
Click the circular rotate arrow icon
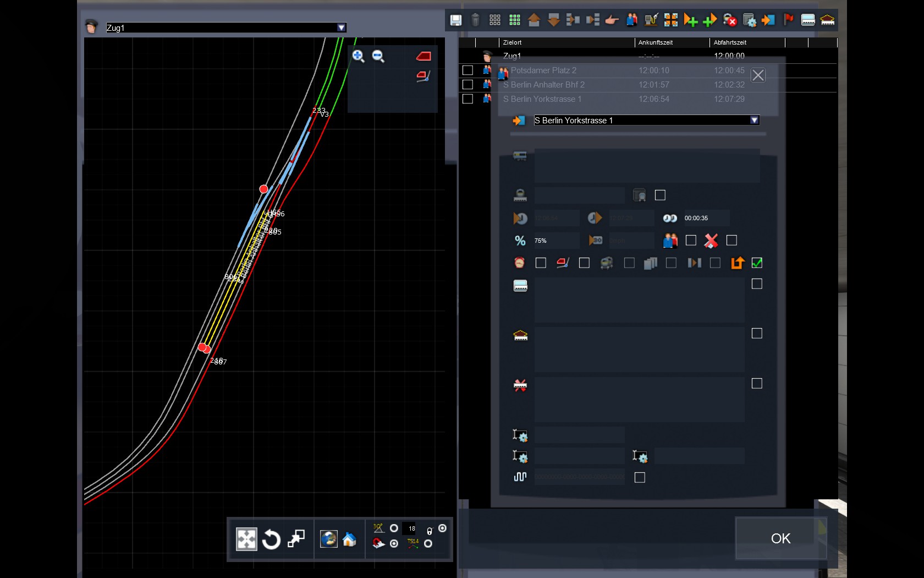point(271,539)
